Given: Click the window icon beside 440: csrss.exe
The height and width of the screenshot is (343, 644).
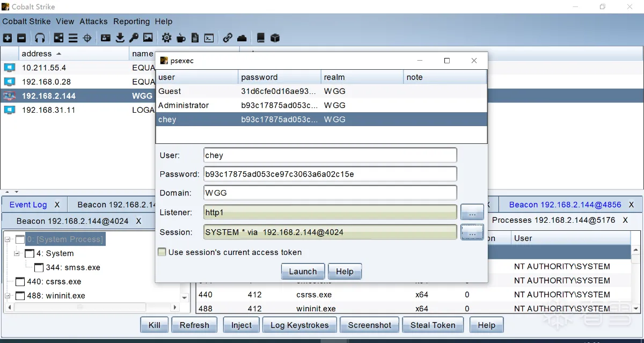Looking at the screenshot, I should [x=20, y=281].
